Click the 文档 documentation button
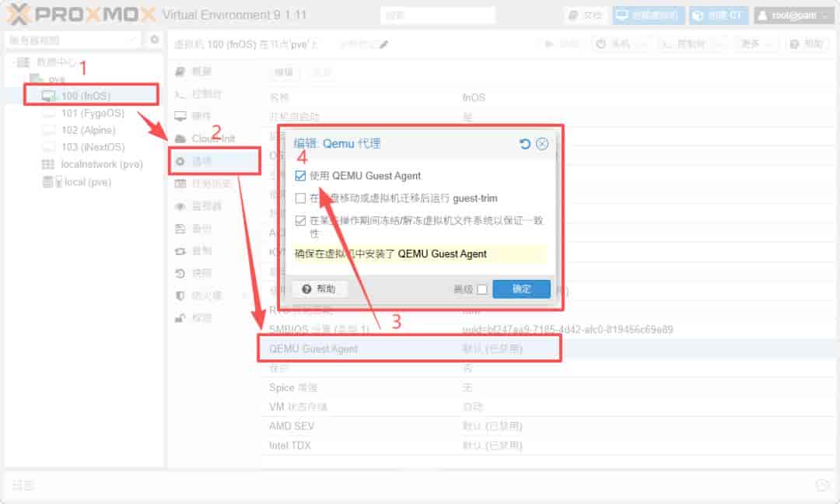Viewport: 840px width, 504px height. 585,15
